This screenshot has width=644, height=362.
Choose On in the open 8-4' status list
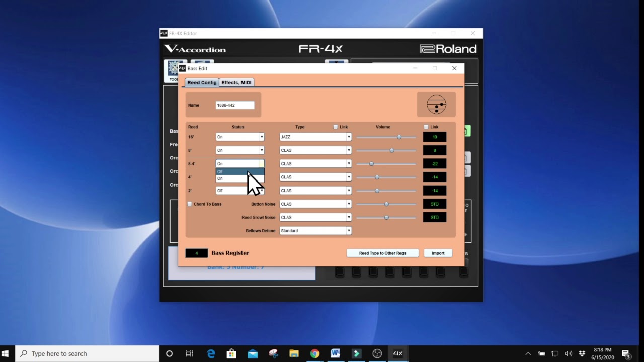pos(240,178)
